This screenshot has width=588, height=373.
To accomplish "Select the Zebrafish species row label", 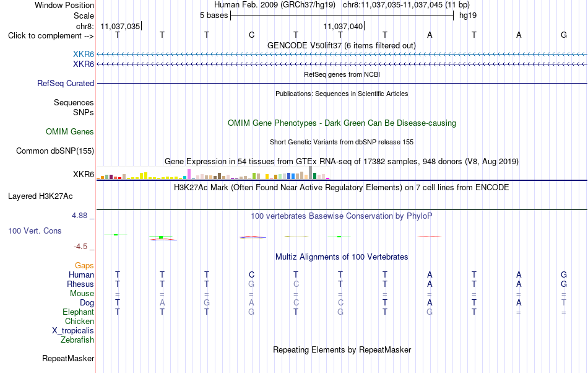I will (77, 340).
